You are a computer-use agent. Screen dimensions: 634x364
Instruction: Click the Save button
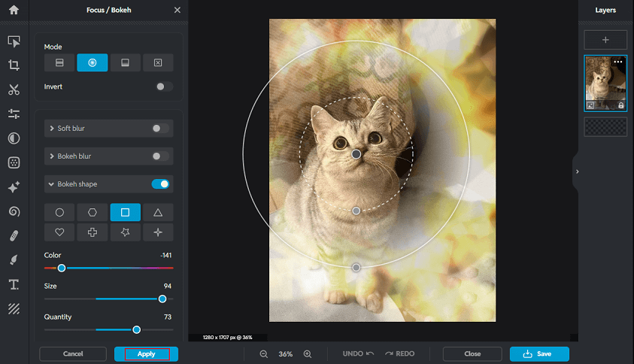pos(539,354)
